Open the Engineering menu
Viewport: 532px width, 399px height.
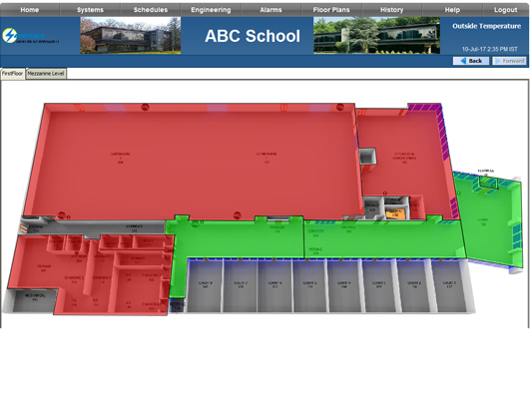point(211,10)
